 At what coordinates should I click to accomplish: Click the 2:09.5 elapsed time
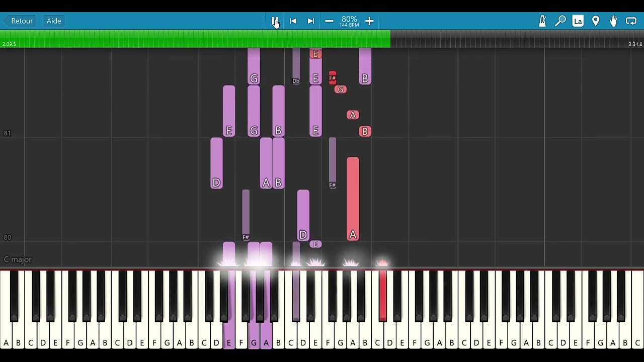point(9,44)
